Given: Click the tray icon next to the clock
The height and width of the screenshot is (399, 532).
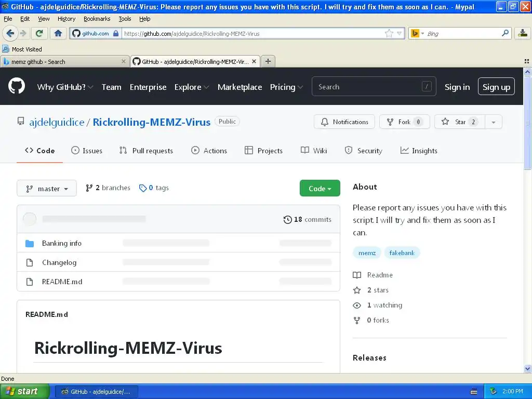Looking at the screenshot, I should pyautogui.click(x=494, y=391).
